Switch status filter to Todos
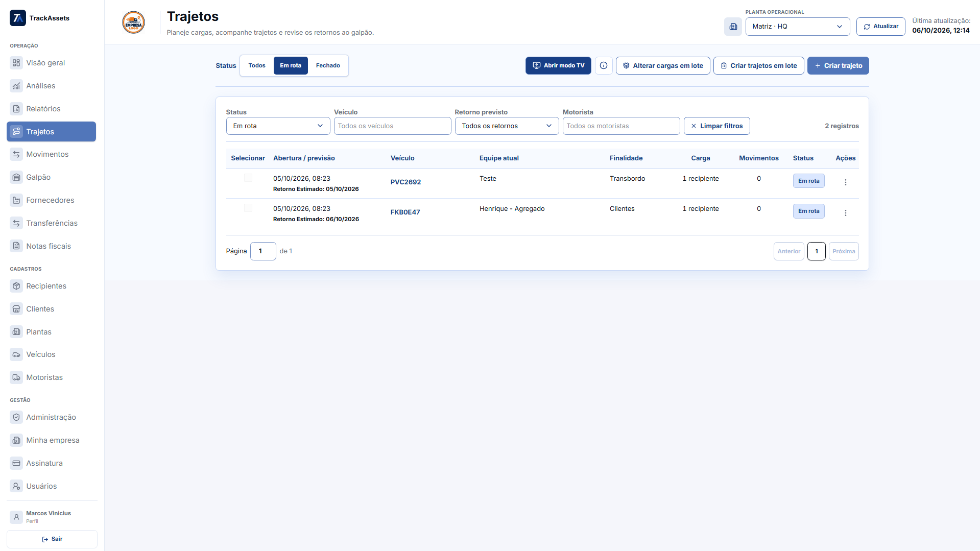Screen dimensions: 980x551 [257, 65]
